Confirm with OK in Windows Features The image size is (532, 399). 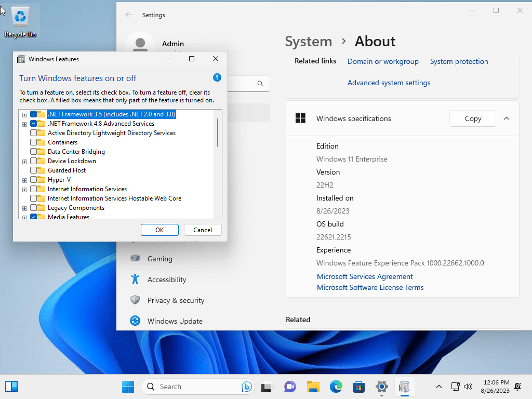point(159,230)
